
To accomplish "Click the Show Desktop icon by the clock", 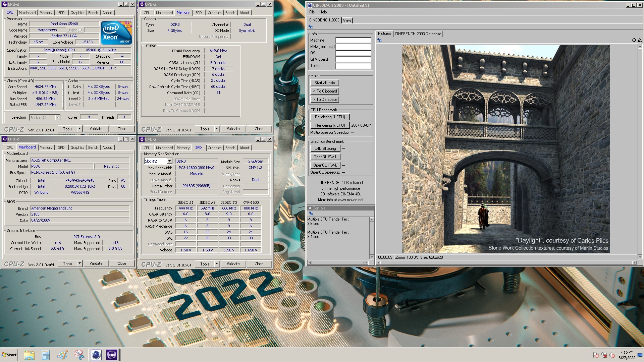I will (640, 355).
